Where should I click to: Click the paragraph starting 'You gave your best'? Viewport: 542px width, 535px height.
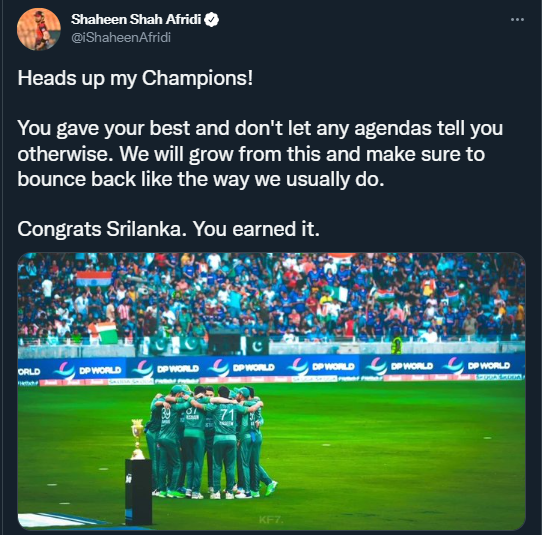click(260, 153)
